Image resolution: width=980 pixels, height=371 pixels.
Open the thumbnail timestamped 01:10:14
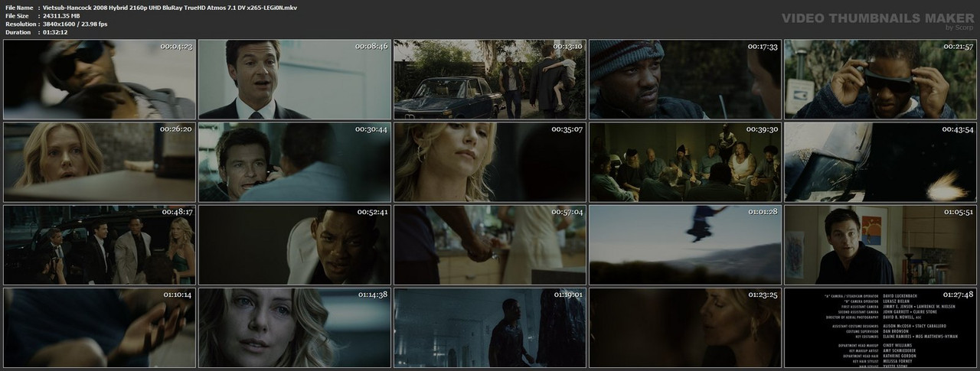(x=99, y=327)
